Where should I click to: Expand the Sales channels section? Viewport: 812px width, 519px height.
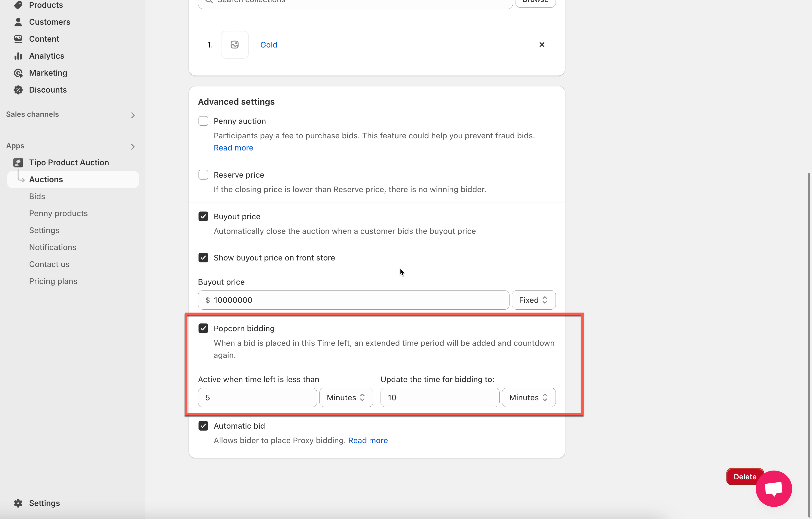click(133, 115)
